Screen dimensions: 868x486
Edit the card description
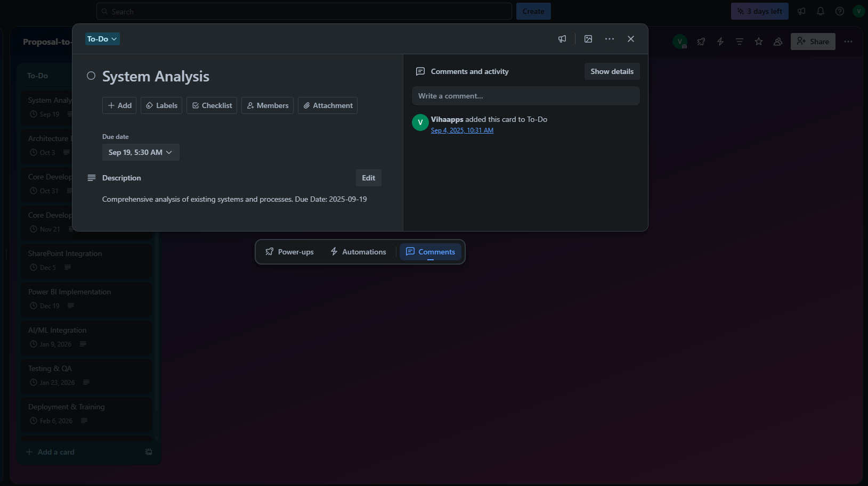[368, 178]
